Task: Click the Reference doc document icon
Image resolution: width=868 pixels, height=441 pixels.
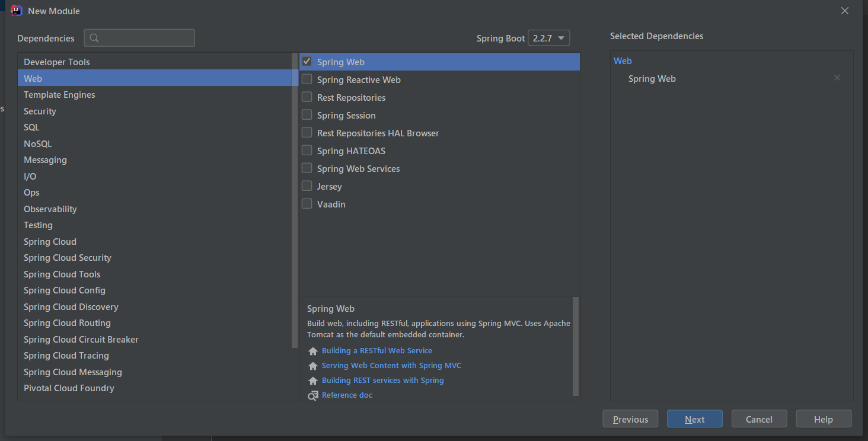Action: [x=313, y=395]
